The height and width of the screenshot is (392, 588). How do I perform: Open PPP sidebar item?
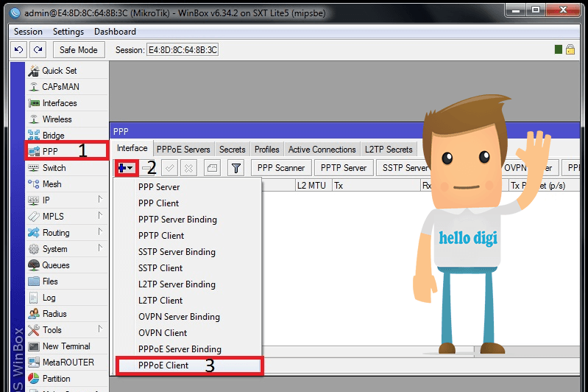coord(67,151)
